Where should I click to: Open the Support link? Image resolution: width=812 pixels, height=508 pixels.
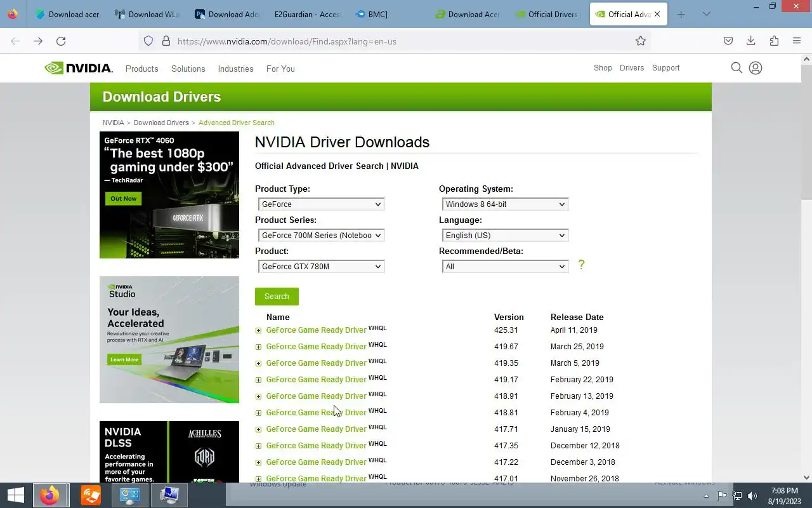(666, 68)
